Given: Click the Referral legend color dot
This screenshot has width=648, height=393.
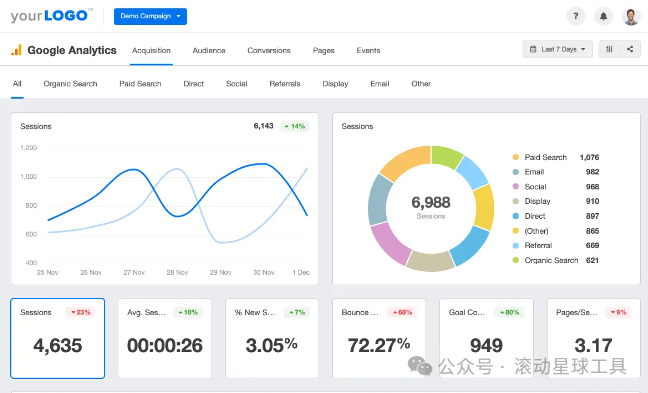Looking at the screenshot, I should pos(515,245).
